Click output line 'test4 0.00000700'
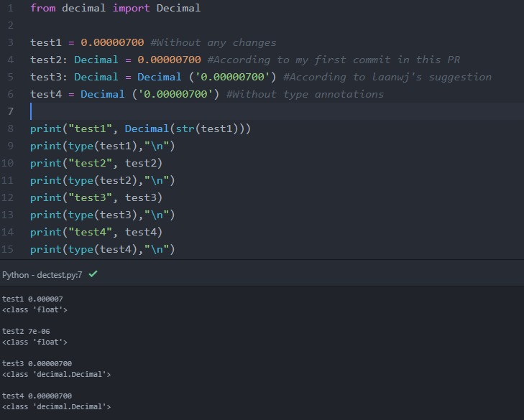The image size is (524, 420). pyautogui.click(x=37, y=396)
